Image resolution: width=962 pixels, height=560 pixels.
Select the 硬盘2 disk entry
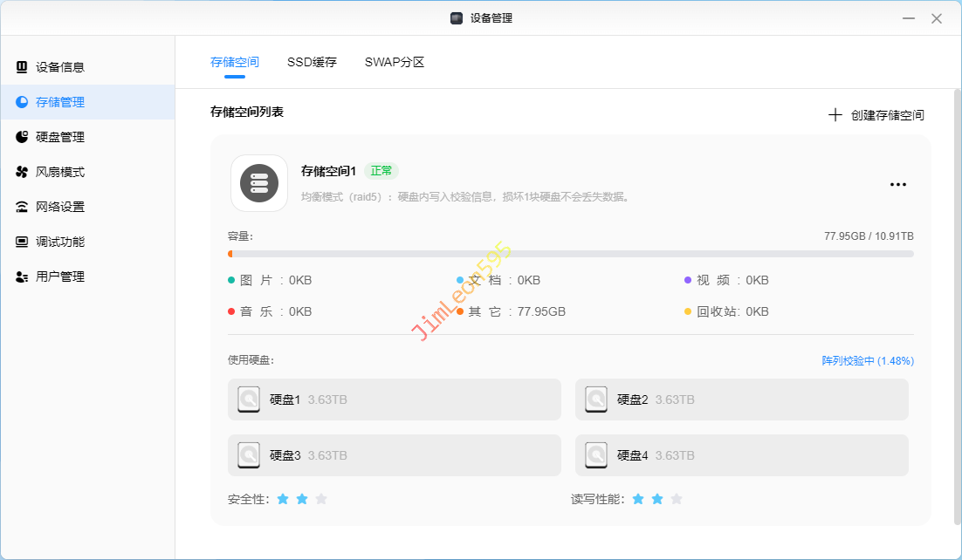pyautogui.click(x=741, y=400)
